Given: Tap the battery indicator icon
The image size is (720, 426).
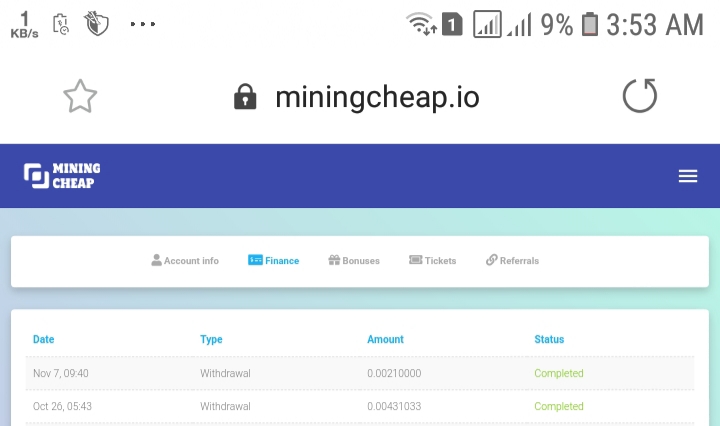Looking at the screenshot, I should (590, 24).
